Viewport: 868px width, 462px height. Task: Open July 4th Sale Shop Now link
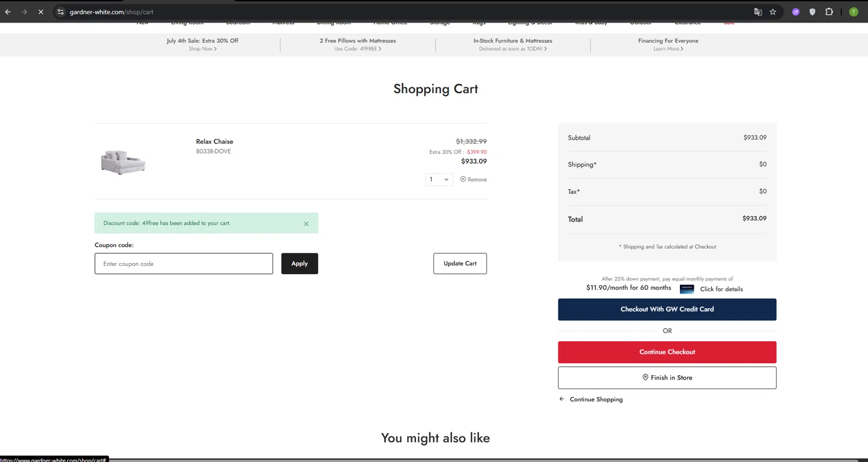coord(203,49)
